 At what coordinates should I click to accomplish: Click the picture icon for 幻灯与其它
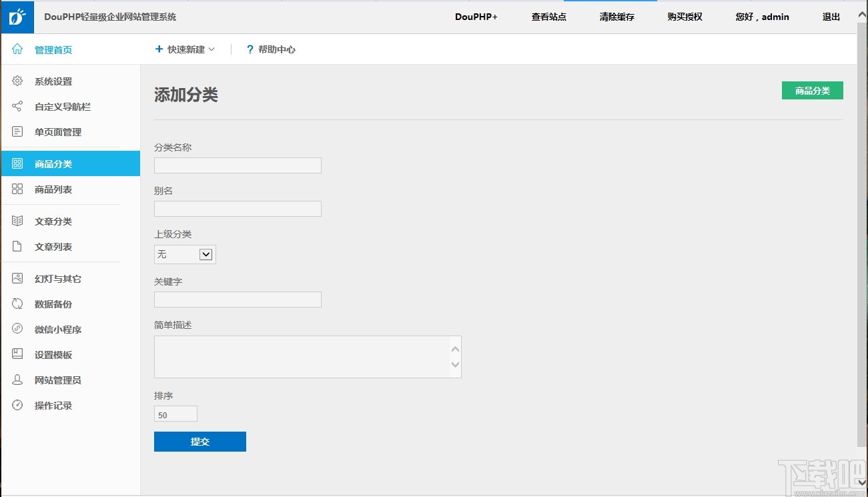click(x=17, y=279)
